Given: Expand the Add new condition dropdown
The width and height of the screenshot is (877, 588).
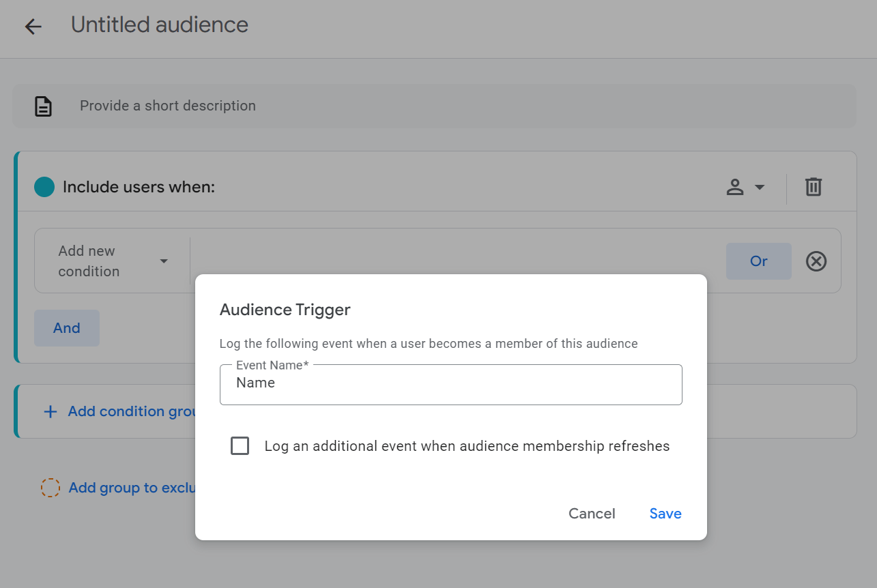Looking at the screenshot, I should pos(113,261).
